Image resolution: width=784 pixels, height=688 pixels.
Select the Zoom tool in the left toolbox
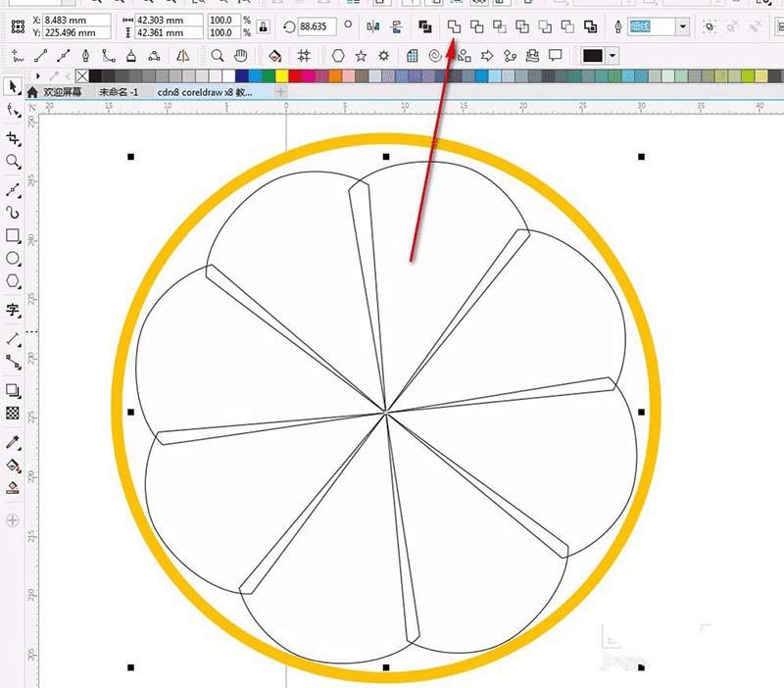(x=13, y=161)
